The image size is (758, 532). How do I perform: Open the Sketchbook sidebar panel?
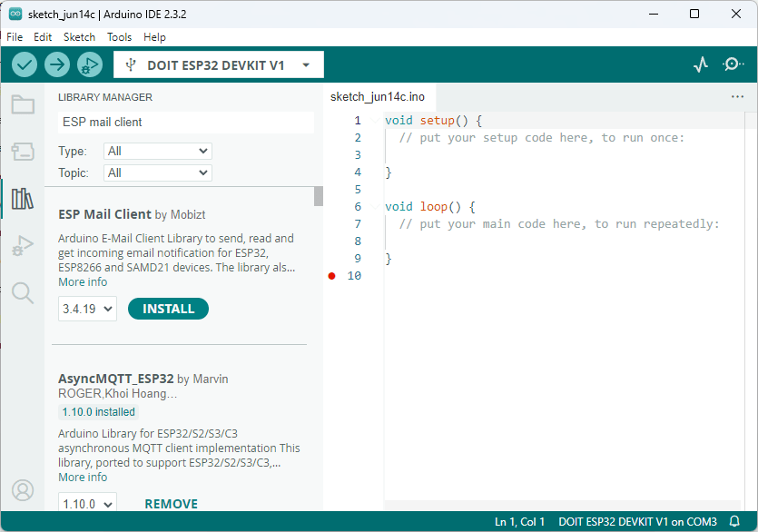tap(23, 104)
